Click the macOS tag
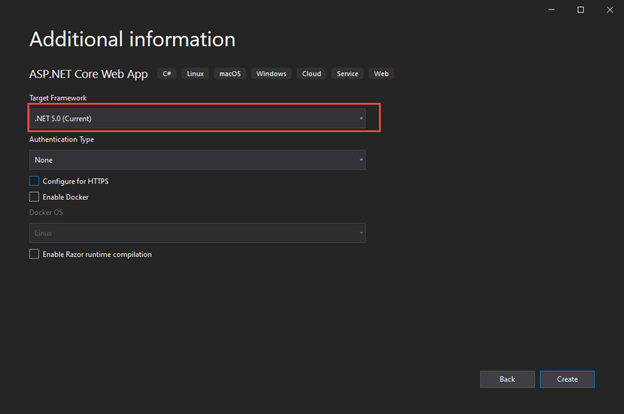The width and height of the screenshot is (624, 414). point(230,74)
